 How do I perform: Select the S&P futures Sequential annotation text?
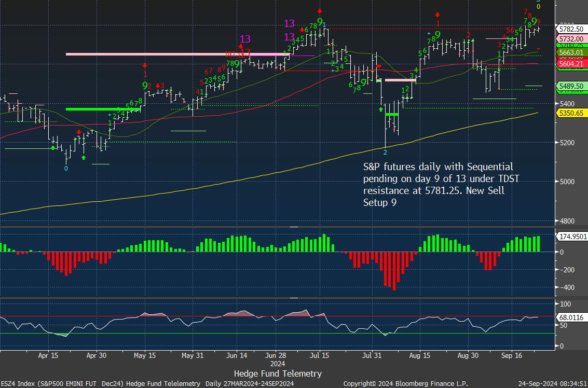[441, 185]
